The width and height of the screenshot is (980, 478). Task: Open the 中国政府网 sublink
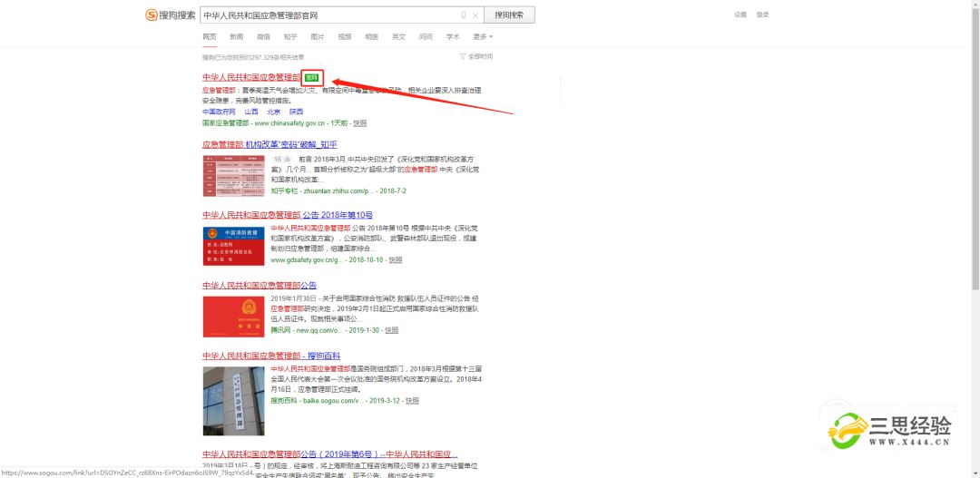coord(219,112)
